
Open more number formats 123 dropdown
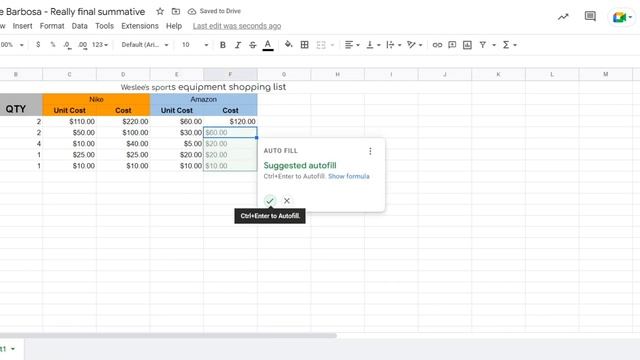coord(100,45)
